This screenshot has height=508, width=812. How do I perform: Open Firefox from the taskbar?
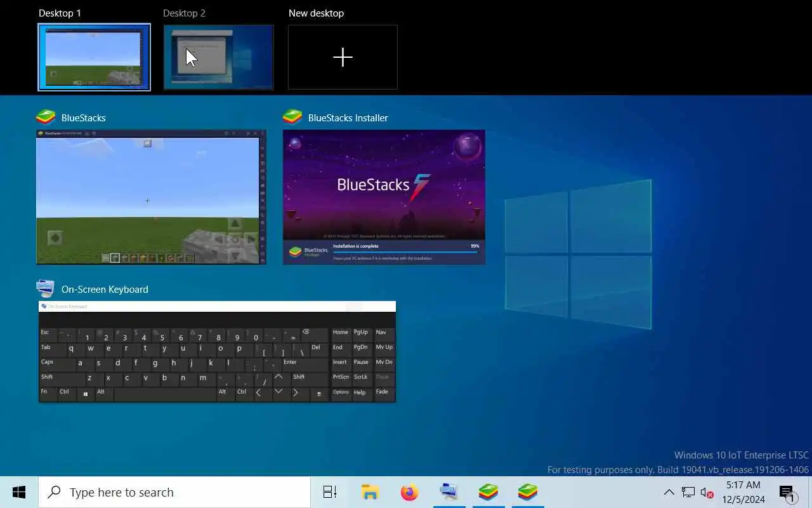[409, 492]
